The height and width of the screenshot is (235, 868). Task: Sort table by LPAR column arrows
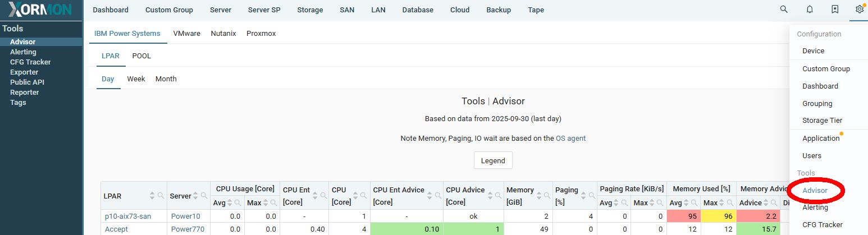pos(152,196)
